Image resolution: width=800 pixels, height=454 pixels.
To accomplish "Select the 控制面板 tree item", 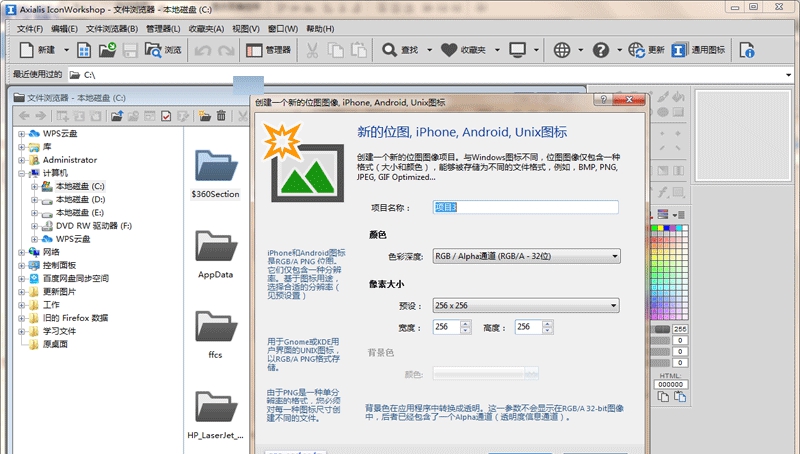I will (x=59, y=265).
